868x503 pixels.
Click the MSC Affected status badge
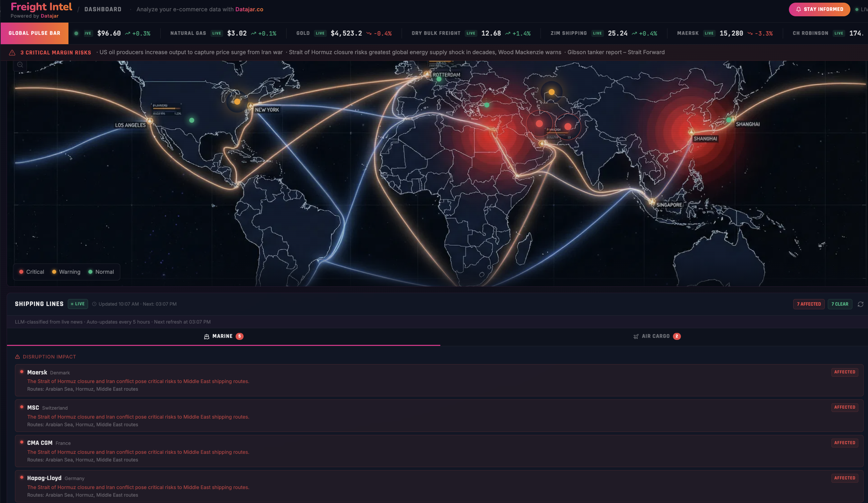pyautogui.click(x=845, y=407)
